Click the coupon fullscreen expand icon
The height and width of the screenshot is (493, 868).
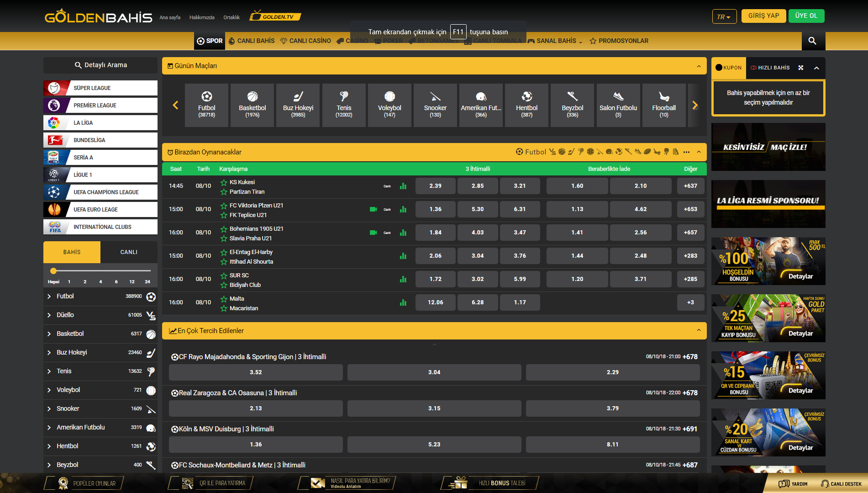[x=800, y=68]
